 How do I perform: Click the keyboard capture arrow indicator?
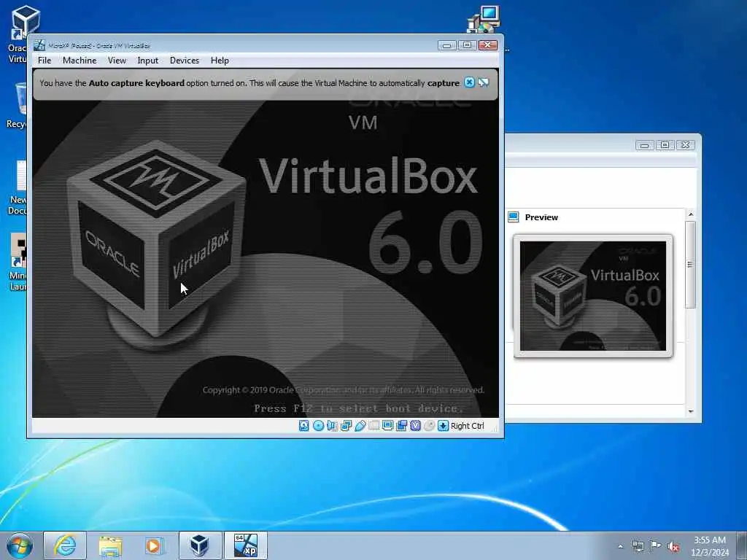pyautogui.click(x=443, y=426)
